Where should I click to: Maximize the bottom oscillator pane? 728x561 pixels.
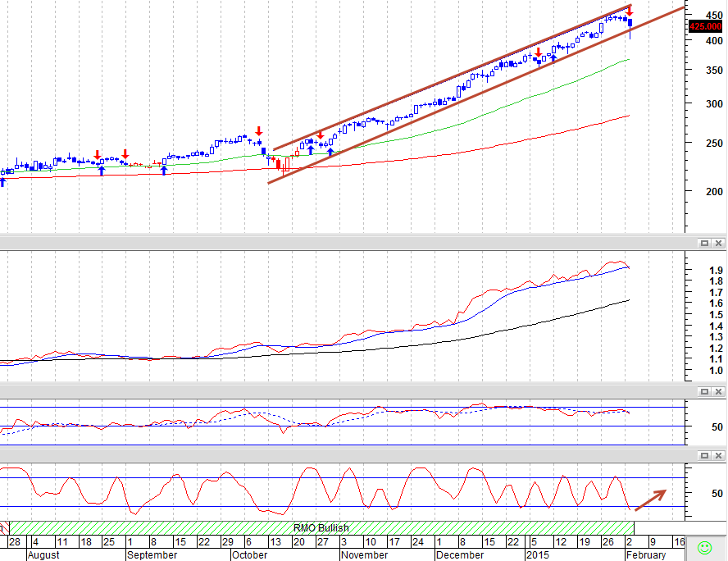(x=704, y=455)
